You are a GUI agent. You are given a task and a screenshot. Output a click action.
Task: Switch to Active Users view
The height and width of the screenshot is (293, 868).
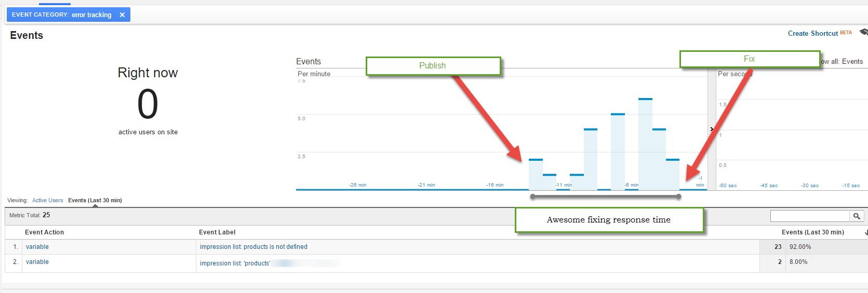tap(47, 200)
